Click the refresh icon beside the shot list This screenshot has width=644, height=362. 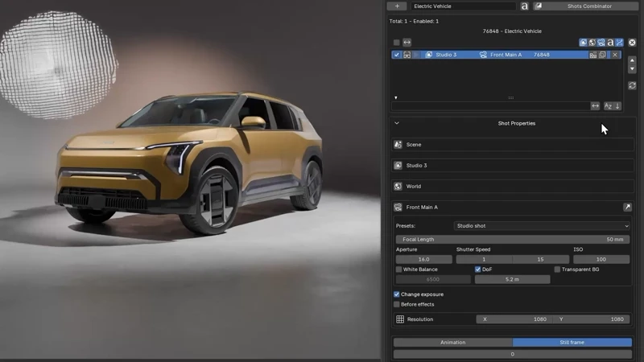tap(632, 85)
